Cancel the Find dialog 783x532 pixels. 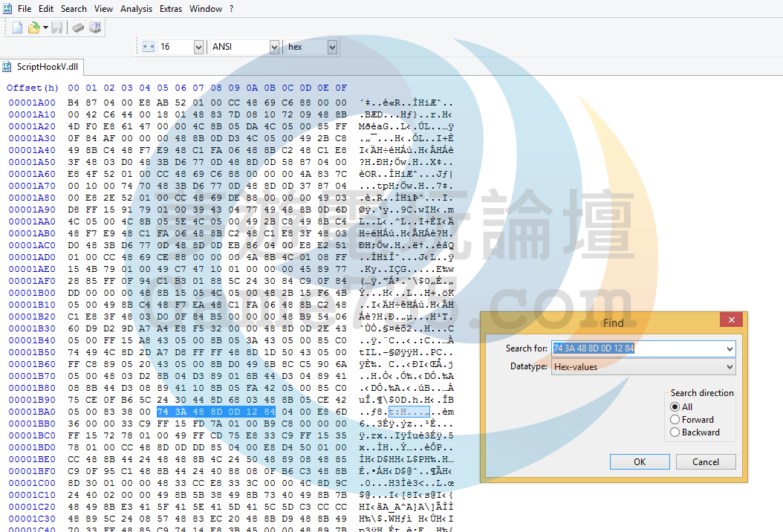(x=705, y=462)
